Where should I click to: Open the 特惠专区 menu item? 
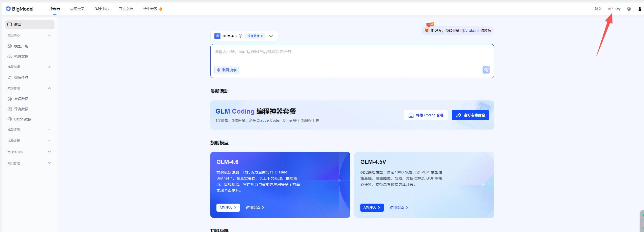coord(150,9)
